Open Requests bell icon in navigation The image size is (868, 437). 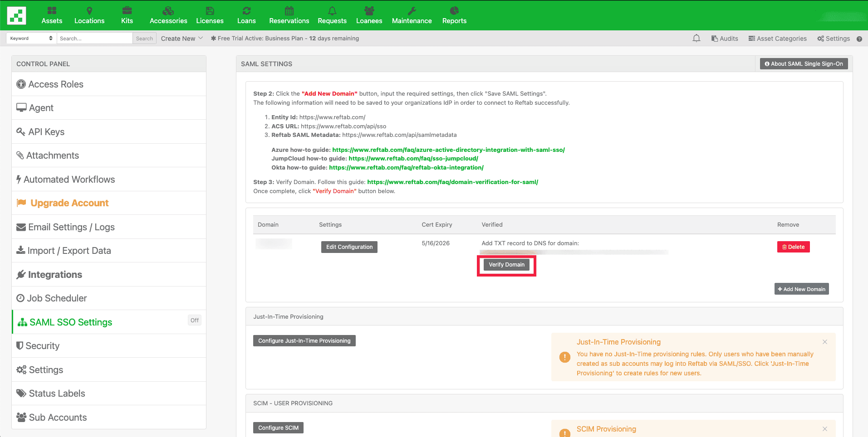pos(332,10)
